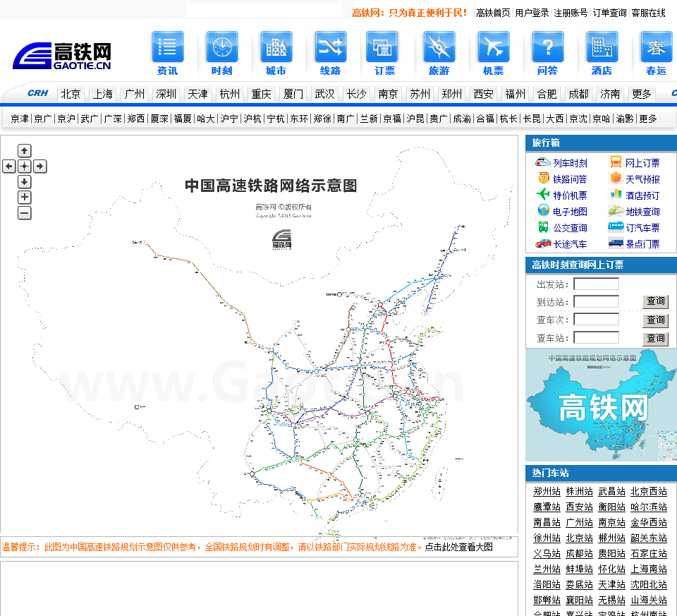677x616 pixels.
Task: Open the 资讯 news icon
Action: tap(168, 47)
